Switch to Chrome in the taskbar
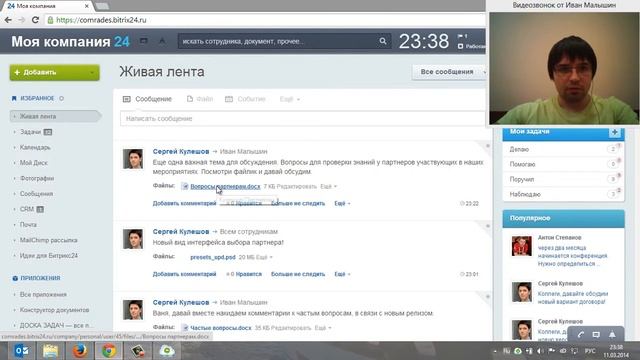 click(109, 351)
